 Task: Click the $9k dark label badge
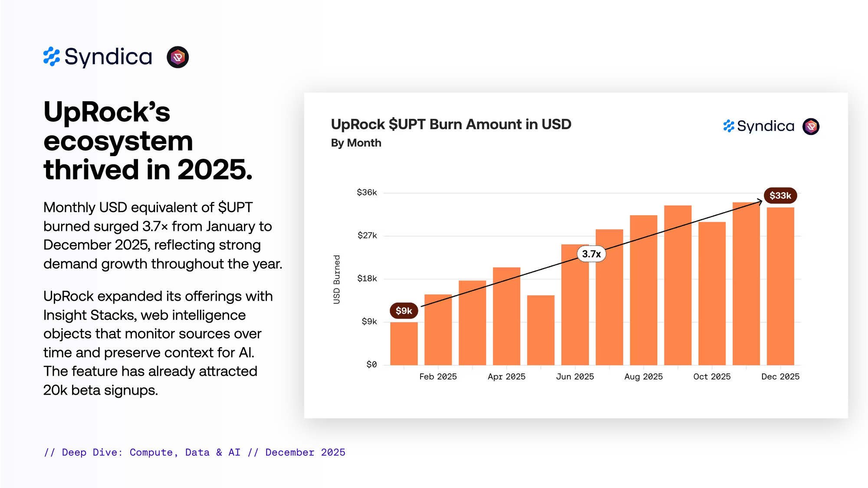click(404, 311)
